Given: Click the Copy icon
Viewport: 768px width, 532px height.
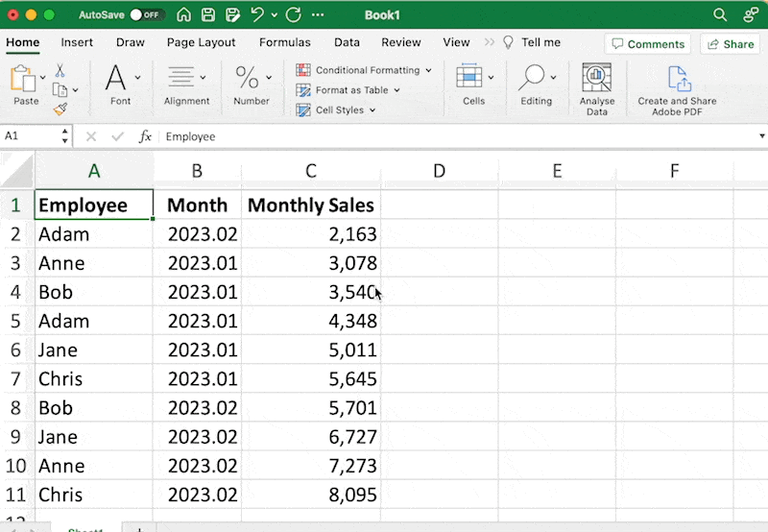Looking at the screenshot, I should point(60,90).
